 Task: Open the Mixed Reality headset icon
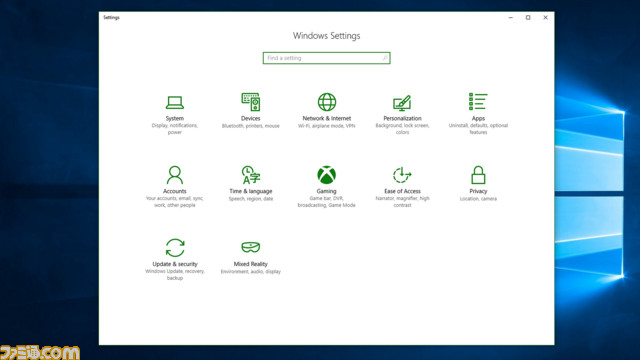pos(251,247)
